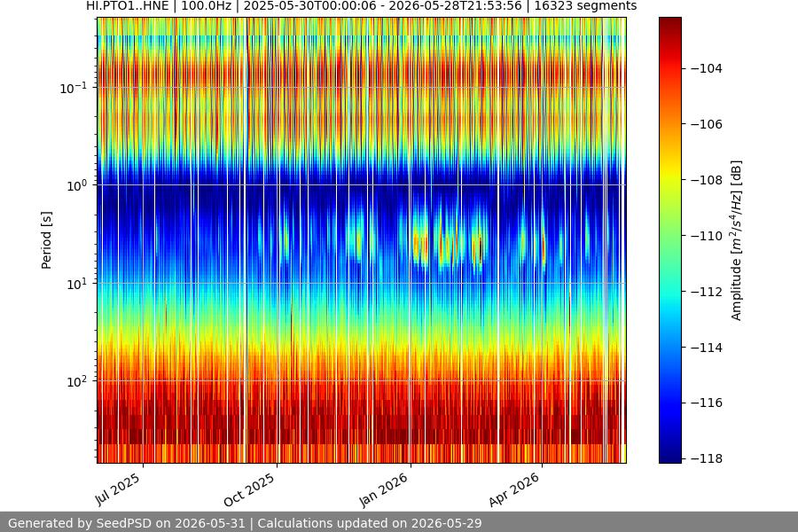Screen dimensions: 798x532
Task: Click the 10⁰ period tick label
Action: tap(77, 185)
